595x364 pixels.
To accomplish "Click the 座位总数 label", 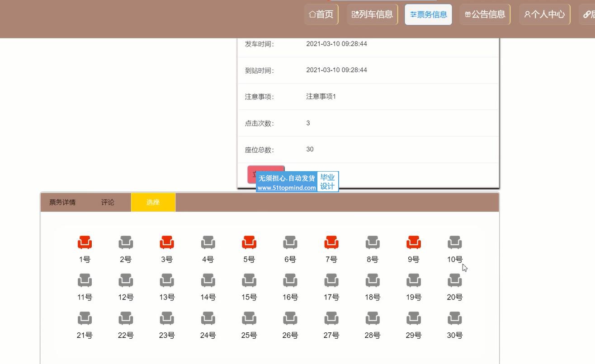I will [260, 149].
